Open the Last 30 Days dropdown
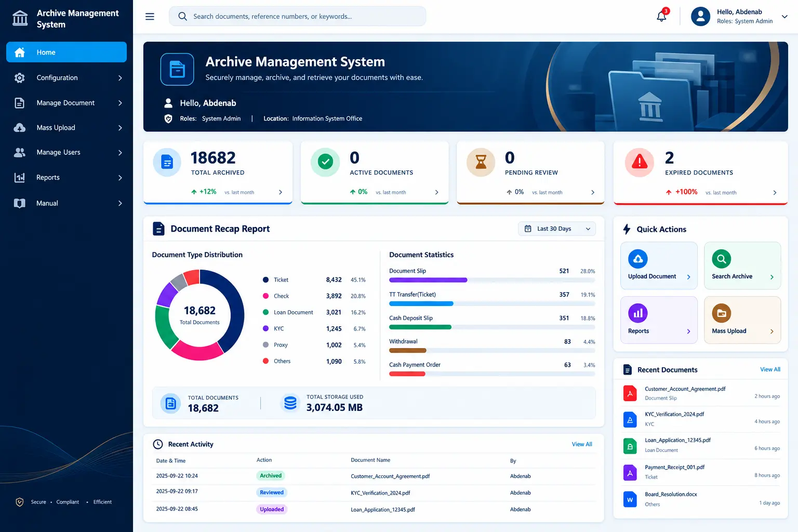The height and width of the screenshot is (532, 798). pyautogui.click(x=557, y=229)
